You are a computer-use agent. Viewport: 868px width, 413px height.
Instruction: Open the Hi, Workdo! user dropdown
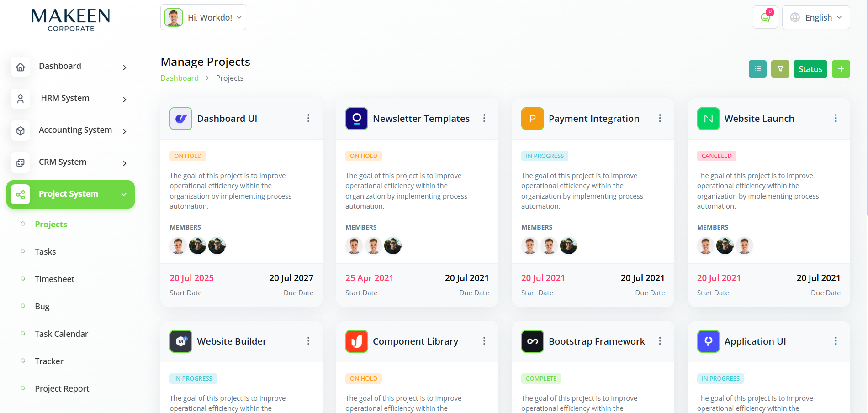coord(203,17)
